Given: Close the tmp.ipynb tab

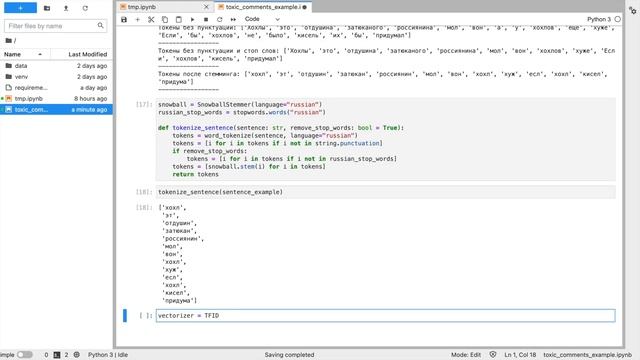Looking at the screenshot, I should (x=206, y=7).
